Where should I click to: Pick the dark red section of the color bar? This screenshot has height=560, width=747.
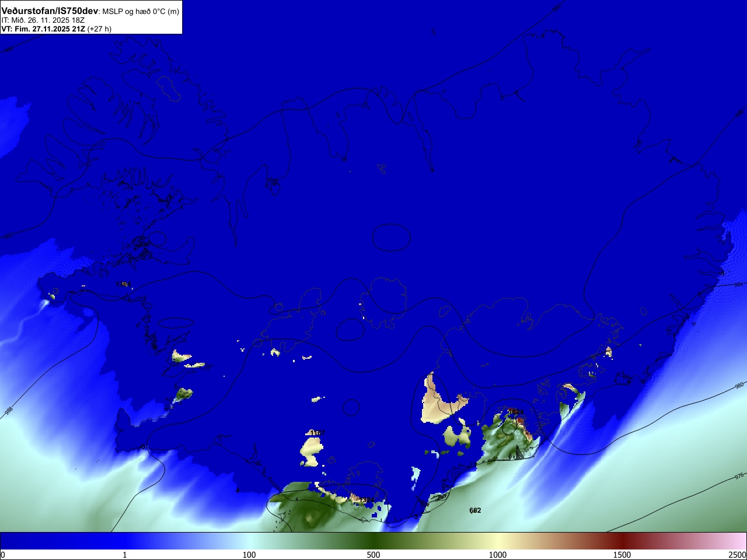pyautogui.click(x=622, y=541)
